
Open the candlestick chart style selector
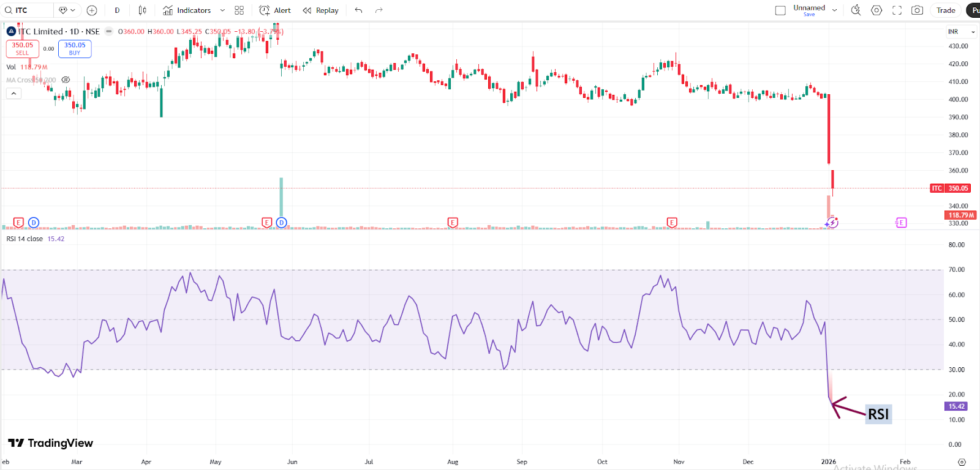click(142, 10)
